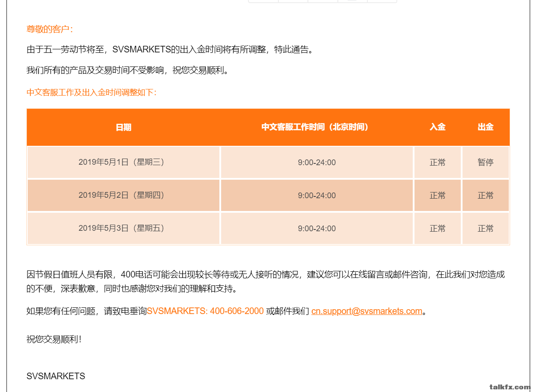Open the cn.support@svsmarkets.com email link
Viewport: 533px width, 392px height.
[x=366, y=311]
